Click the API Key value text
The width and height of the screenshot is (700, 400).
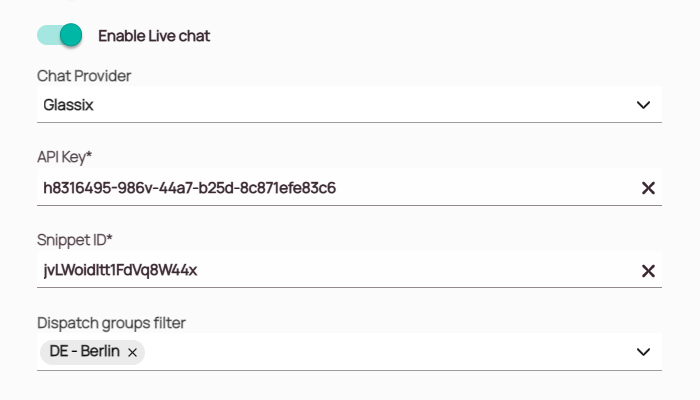(x=189, y=187)
